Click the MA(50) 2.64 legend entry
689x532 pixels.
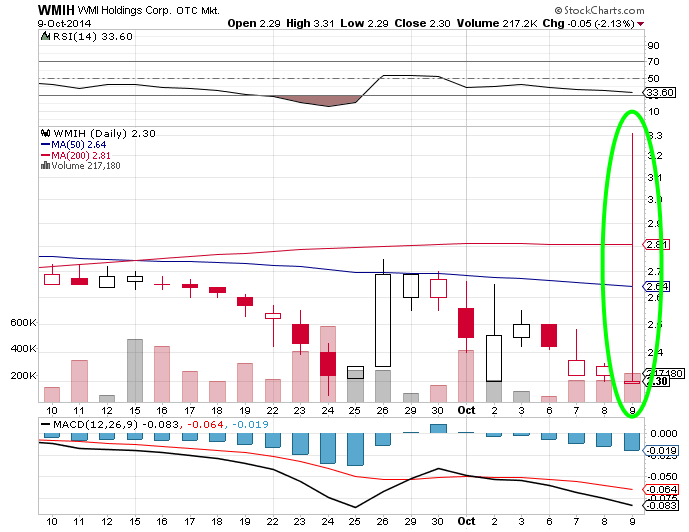point(79,145)
